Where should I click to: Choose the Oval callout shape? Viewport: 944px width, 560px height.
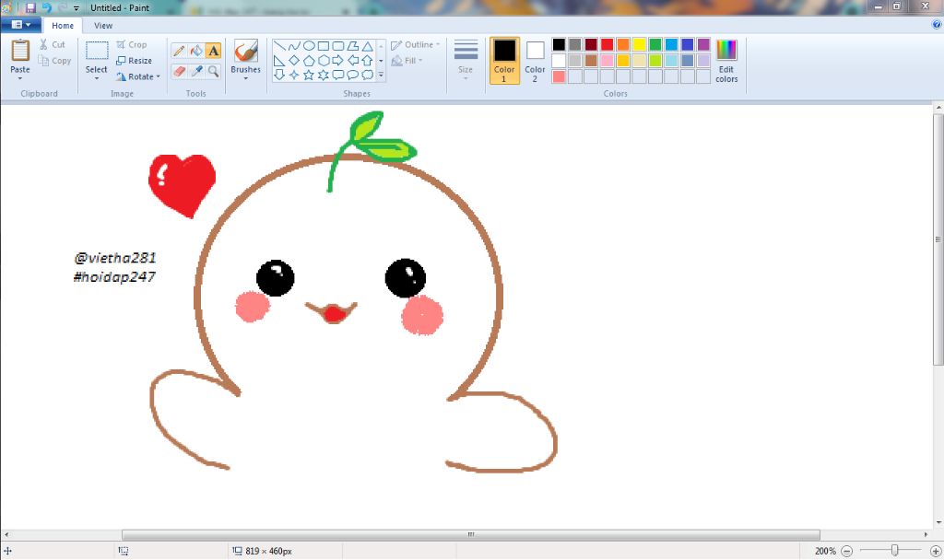tap(353, 76)
